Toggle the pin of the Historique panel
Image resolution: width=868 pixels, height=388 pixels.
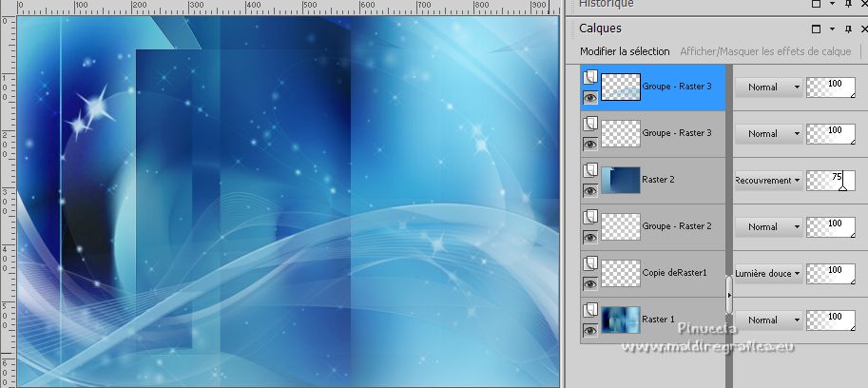tap(848, 3)
